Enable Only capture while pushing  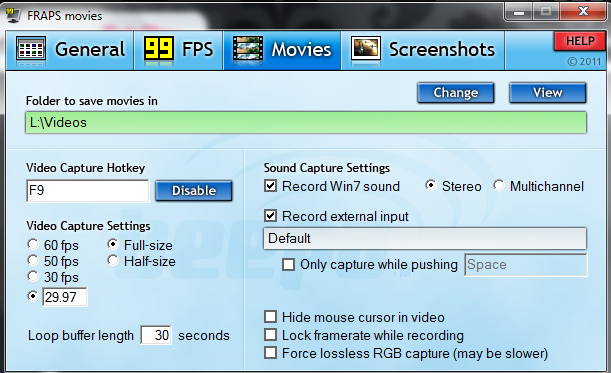[288, 265]
